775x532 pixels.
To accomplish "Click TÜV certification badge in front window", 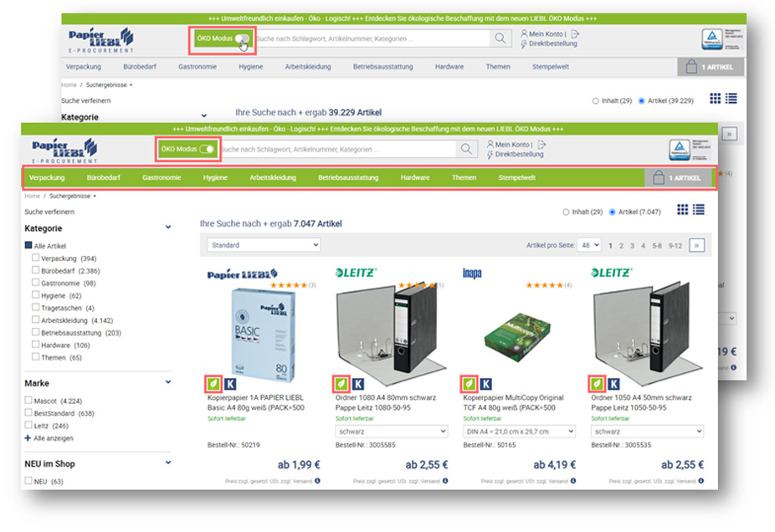I will [680, 150].
